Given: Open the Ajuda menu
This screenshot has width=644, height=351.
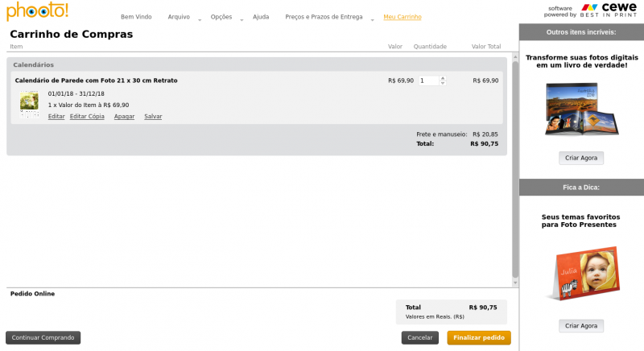Looking at the screenshot, I should pyautogui.click(x=261, y=17).
